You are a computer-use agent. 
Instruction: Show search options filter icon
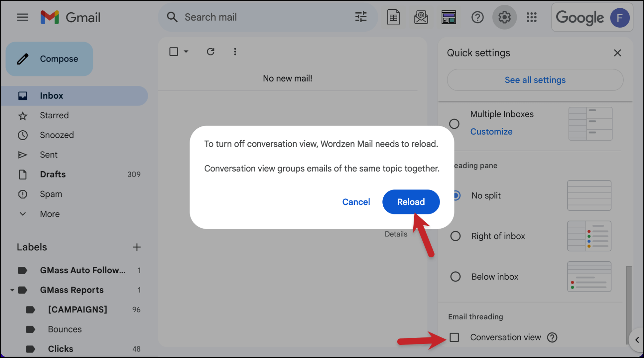coord(361,17)
